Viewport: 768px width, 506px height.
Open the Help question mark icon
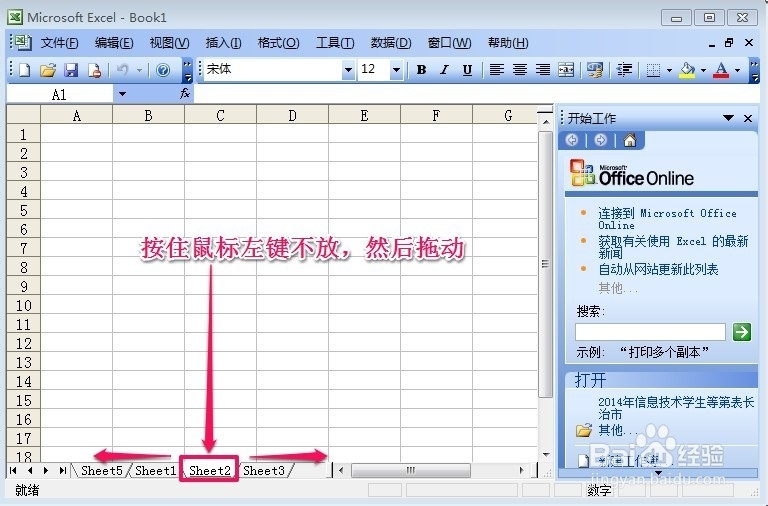163,70
